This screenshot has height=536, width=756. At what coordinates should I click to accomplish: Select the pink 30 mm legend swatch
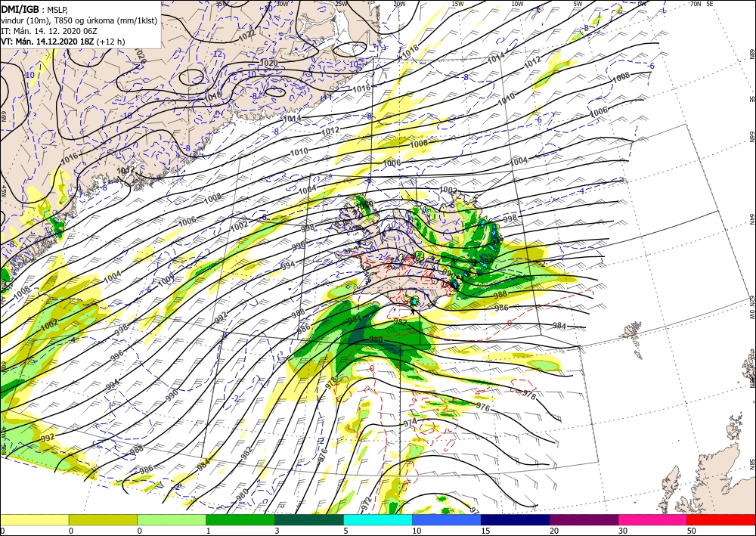(653, 519)
